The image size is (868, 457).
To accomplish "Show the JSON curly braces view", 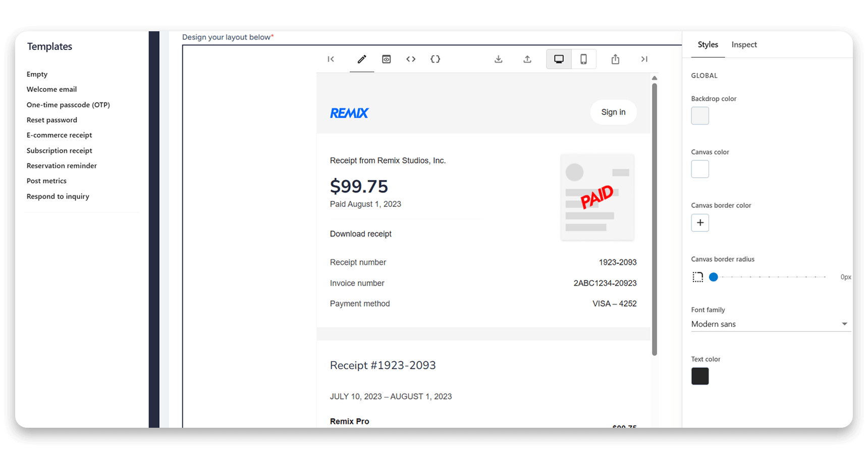I will 435,59.
